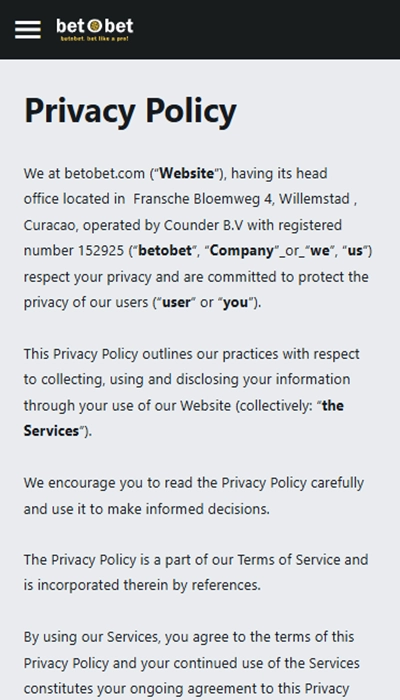The image size is (400, 700).
Task: Click the bold 'Company' defined term
Action: click(x=242, y=250)
